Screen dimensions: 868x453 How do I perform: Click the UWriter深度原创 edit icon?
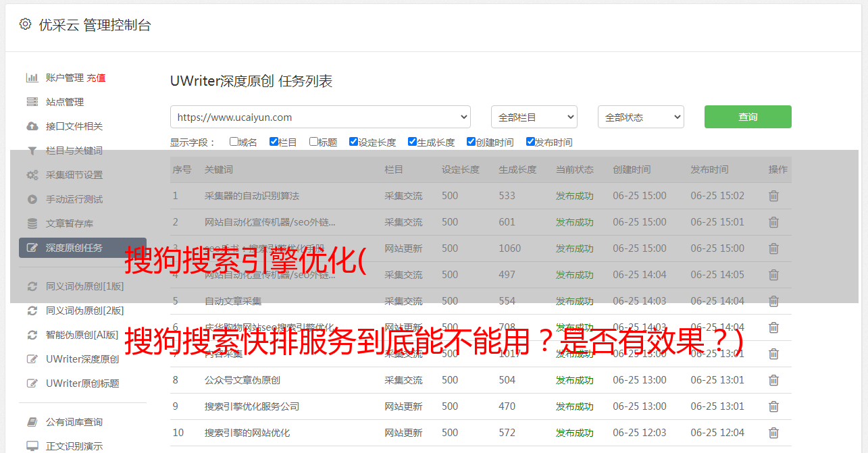[x=32, y=359]
